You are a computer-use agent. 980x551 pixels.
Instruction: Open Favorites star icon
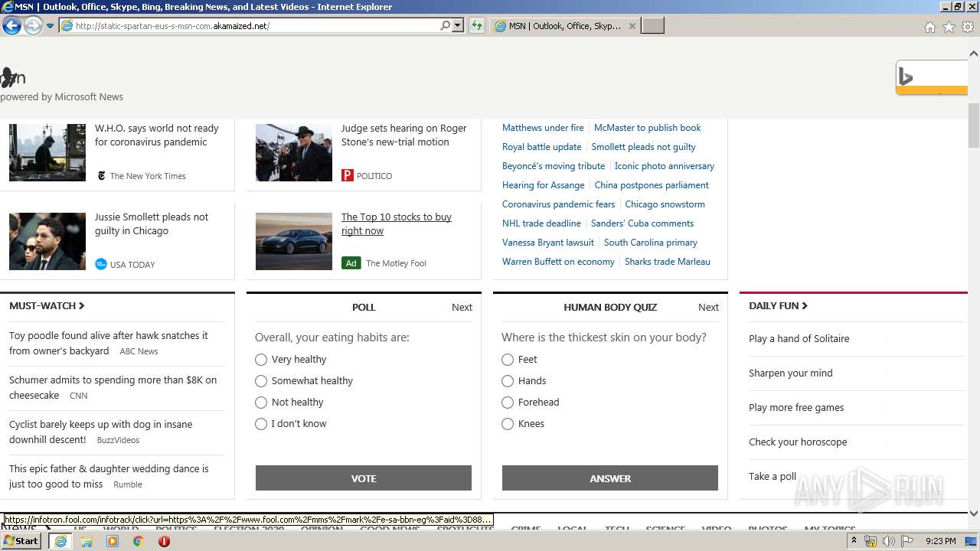coord(949,27)
